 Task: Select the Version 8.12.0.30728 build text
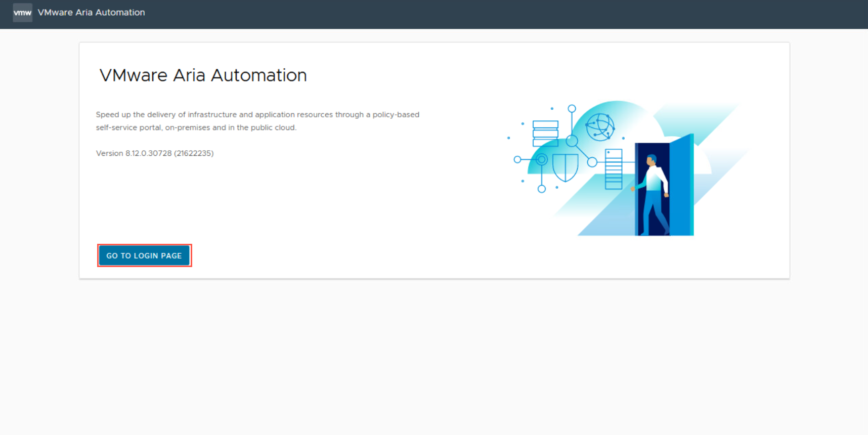click(x=155, y=153)
